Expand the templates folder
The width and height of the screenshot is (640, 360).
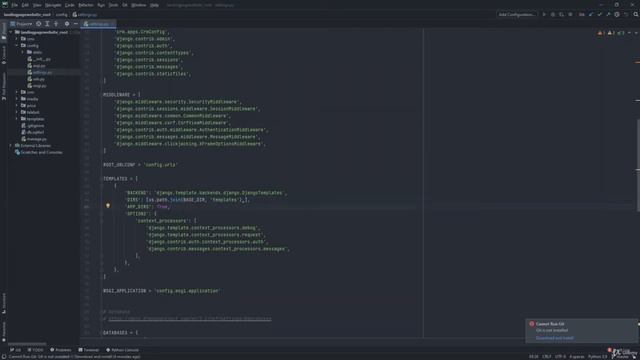(17, 119)
